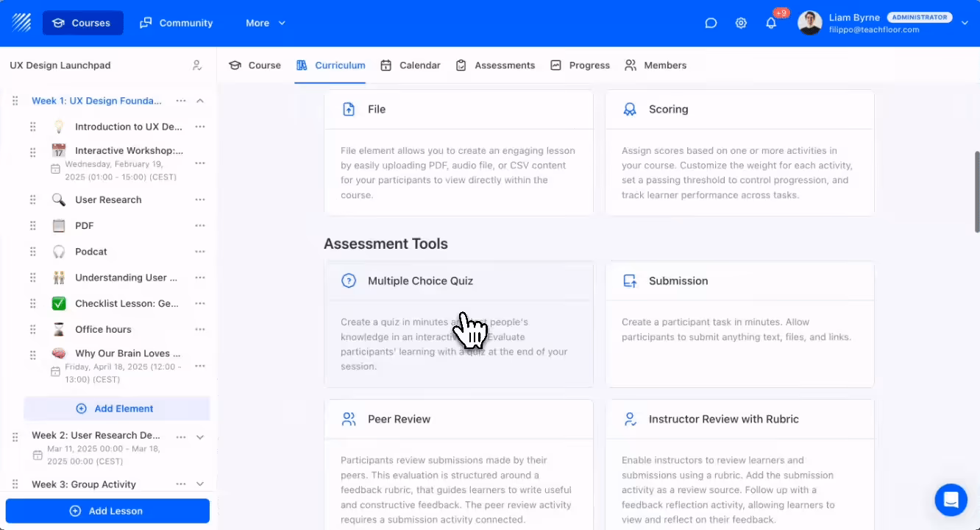Go to the Community section

[x=177, y=23]
